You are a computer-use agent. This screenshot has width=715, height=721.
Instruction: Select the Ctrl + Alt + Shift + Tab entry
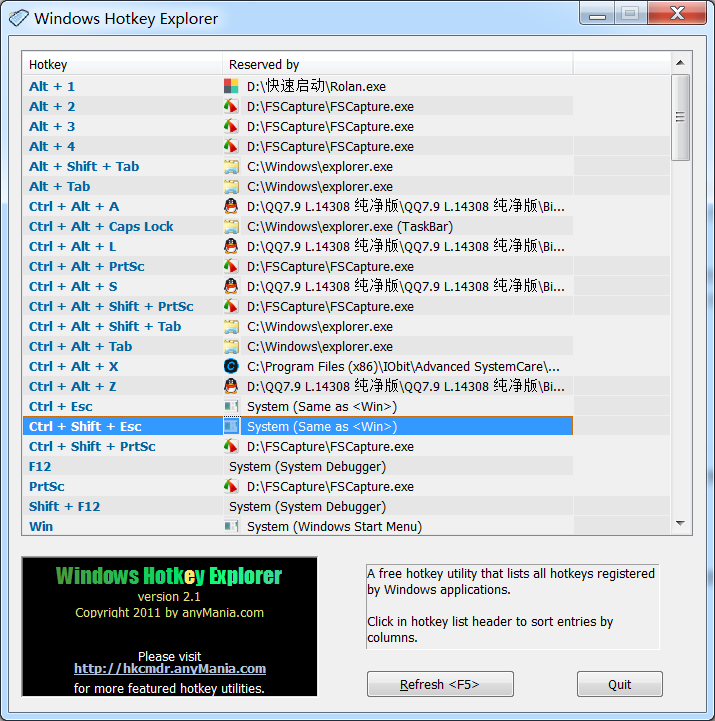pyautogui.click(x=298, y=326)
